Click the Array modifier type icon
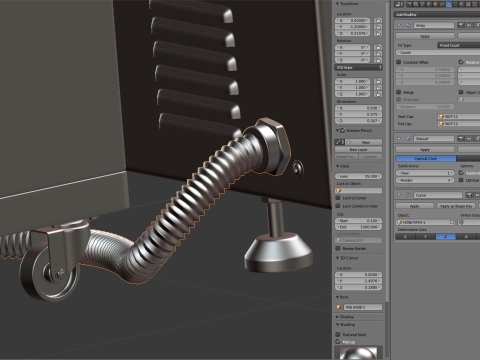The width and height of the screenshot is (480, 360). pos(408,25)
